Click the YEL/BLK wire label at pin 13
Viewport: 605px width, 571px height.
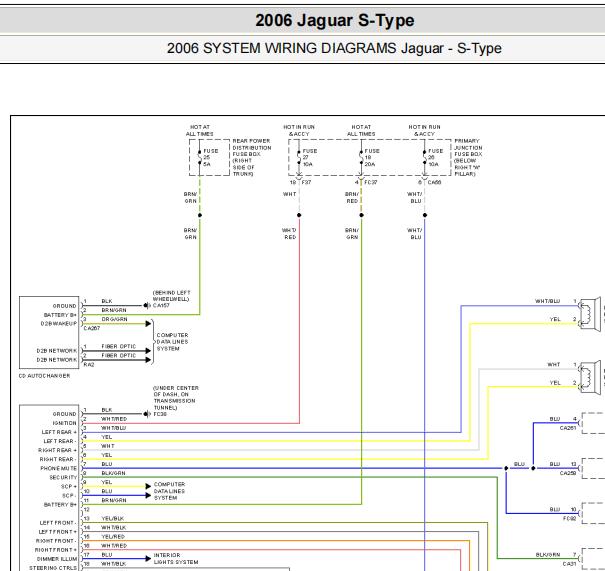(113, 519)
